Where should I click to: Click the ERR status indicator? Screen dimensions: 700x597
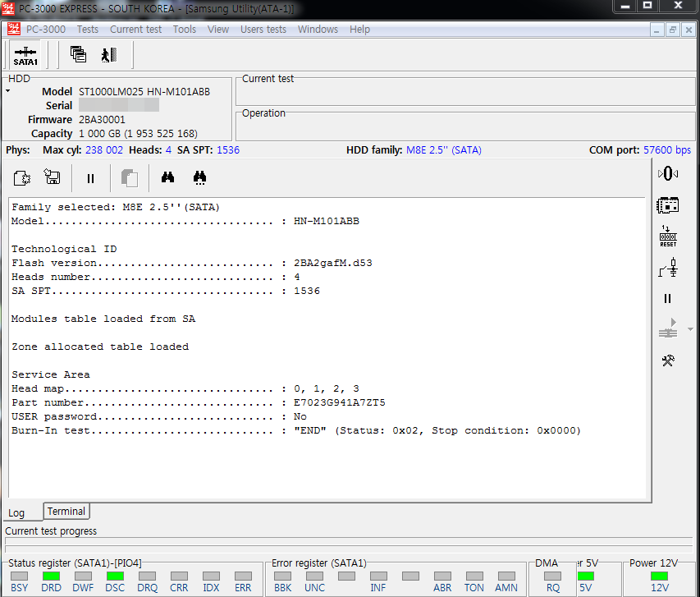[x=243, y=576]
